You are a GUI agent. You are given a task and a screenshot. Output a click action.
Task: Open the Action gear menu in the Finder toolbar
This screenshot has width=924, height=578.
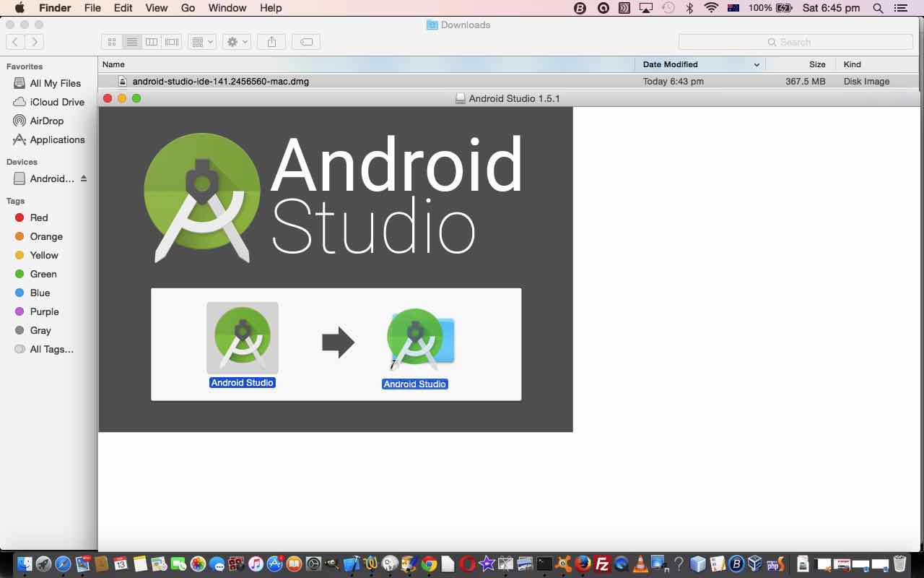pos(237,42)
